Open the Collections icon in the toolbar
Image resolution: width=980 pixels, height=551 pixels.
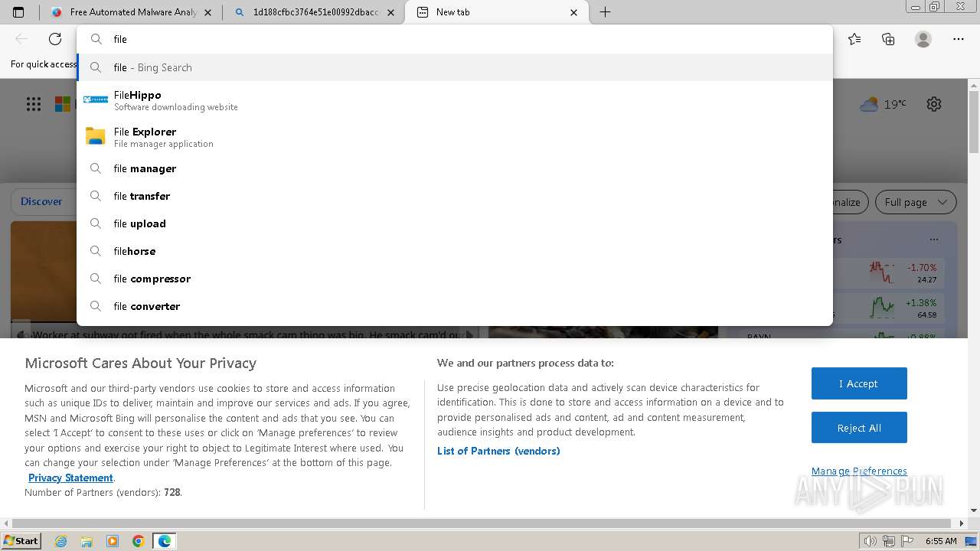click(x=888, y=39)
